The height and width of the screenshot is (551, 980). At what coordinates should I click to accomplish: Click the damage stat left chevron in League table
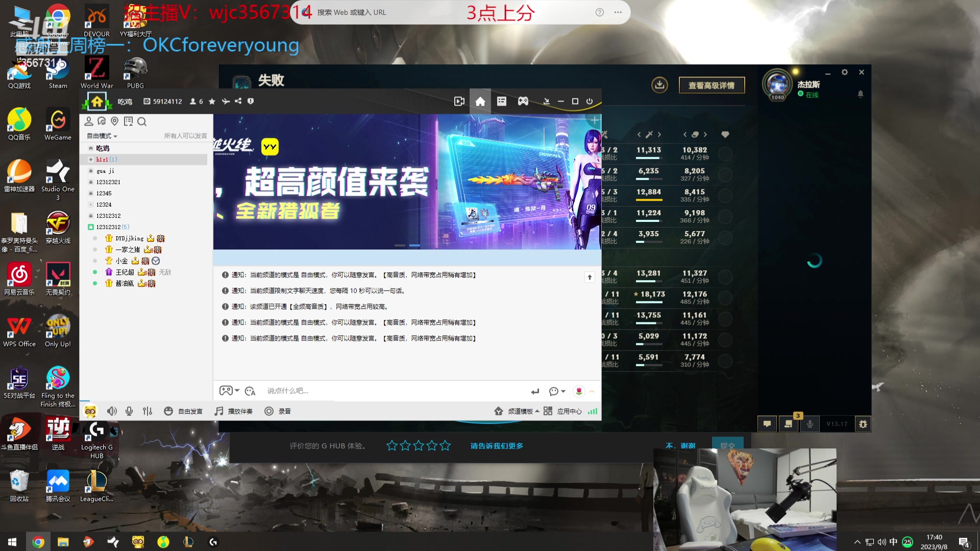point(639,135)
